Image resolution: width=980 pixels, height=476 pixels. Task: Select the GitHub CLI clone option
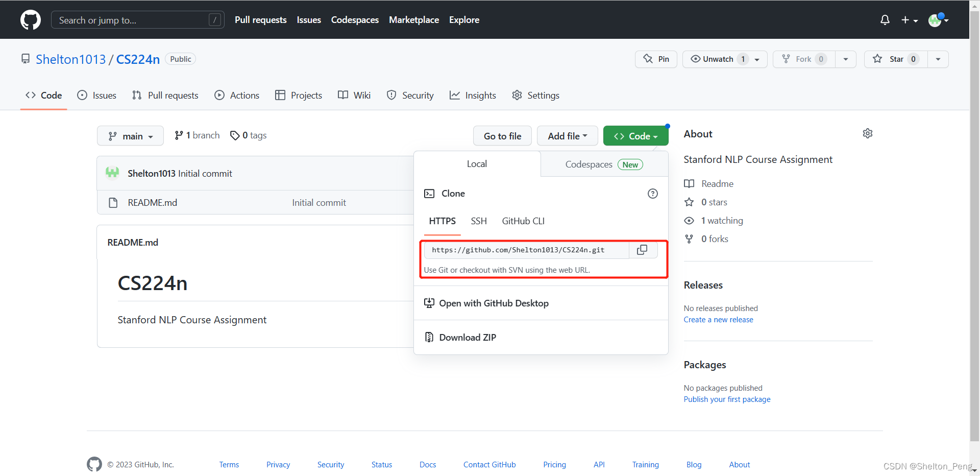(523, 221)
